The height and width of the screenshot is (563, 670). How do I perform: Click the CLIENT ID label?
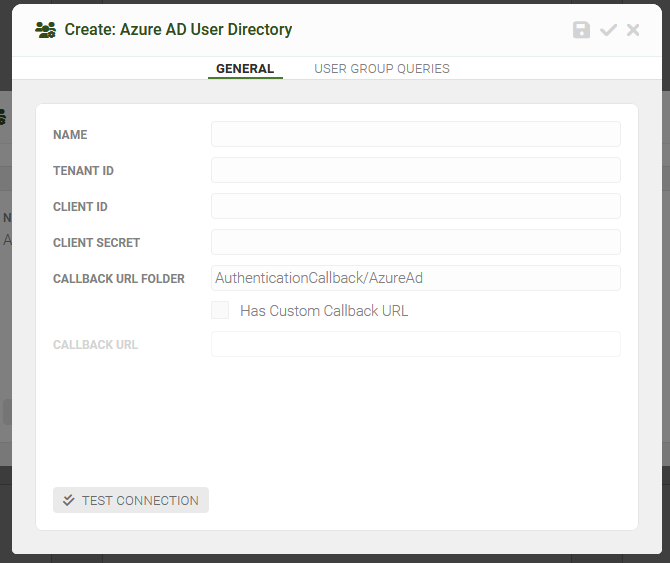tap(80, 206)
